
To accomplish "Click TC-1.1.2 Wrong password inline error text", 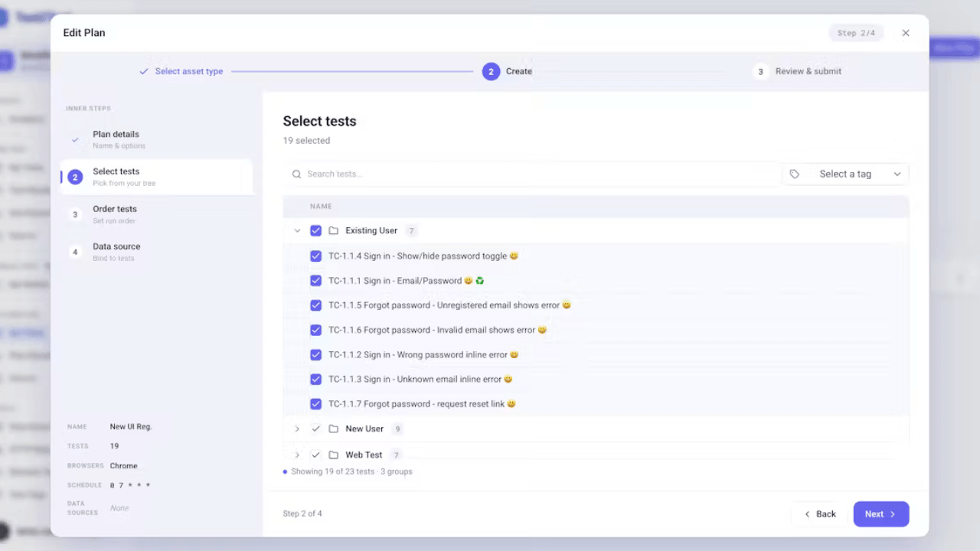I will [418, 354].
